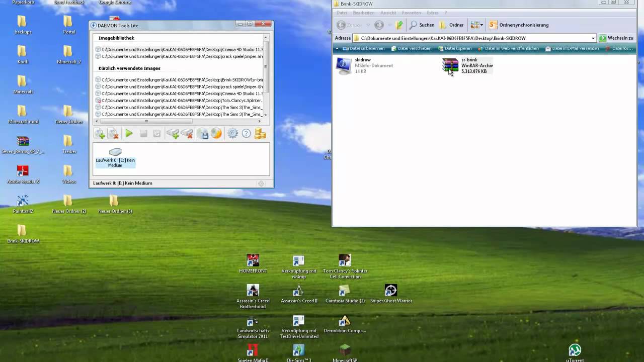Click the Make disc image icon with floppy

tap(203, 133)
